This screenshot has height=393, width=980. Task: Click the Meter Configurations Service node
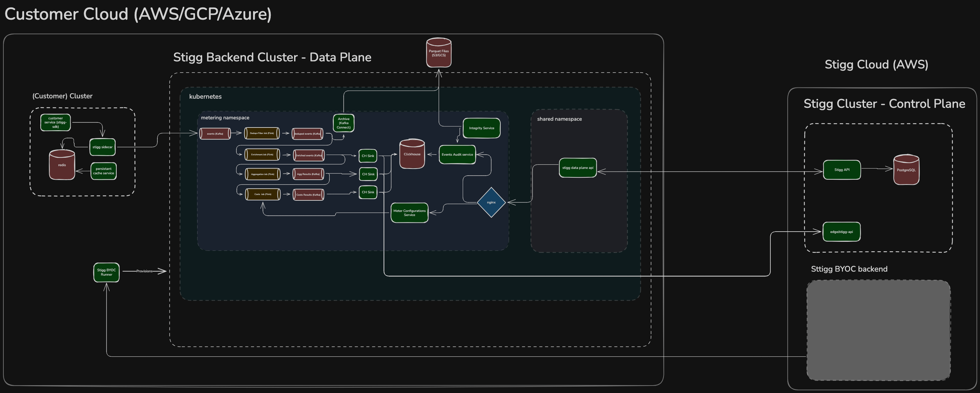tap(409, 213)
